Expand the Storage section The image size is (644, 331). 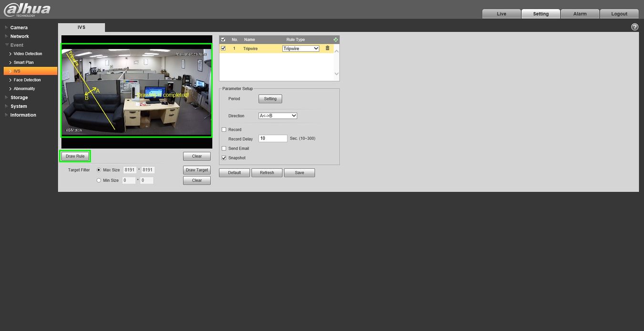pyautogui.click(x=19, y=97)
